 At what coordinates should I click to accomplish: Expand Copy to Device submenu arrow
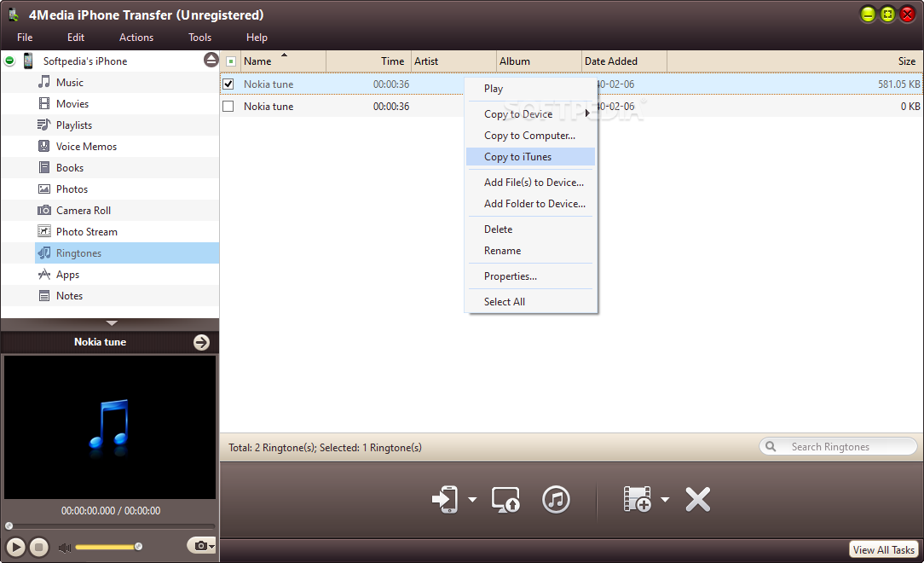pos(587,113)
